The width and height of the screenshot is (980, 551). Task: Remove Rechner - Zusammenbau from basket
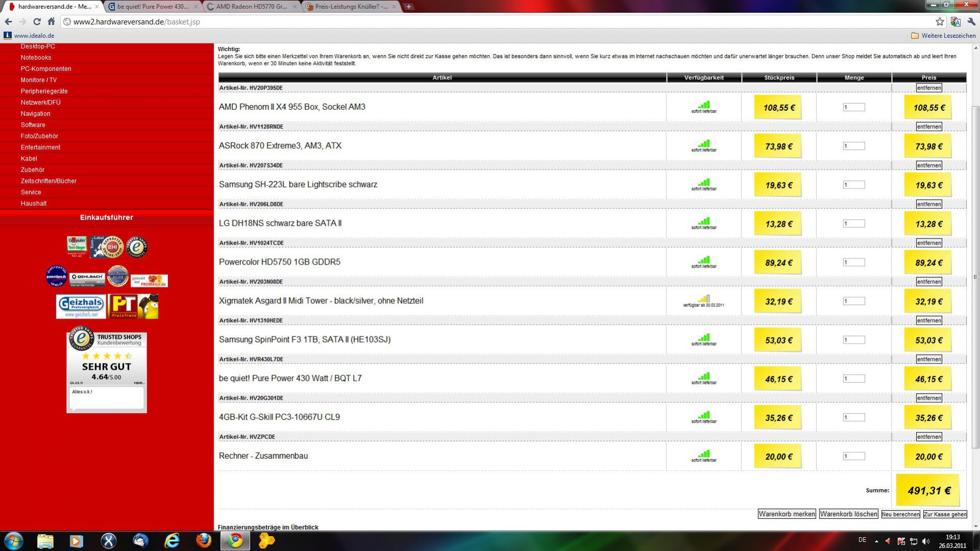tap(928, 437)
